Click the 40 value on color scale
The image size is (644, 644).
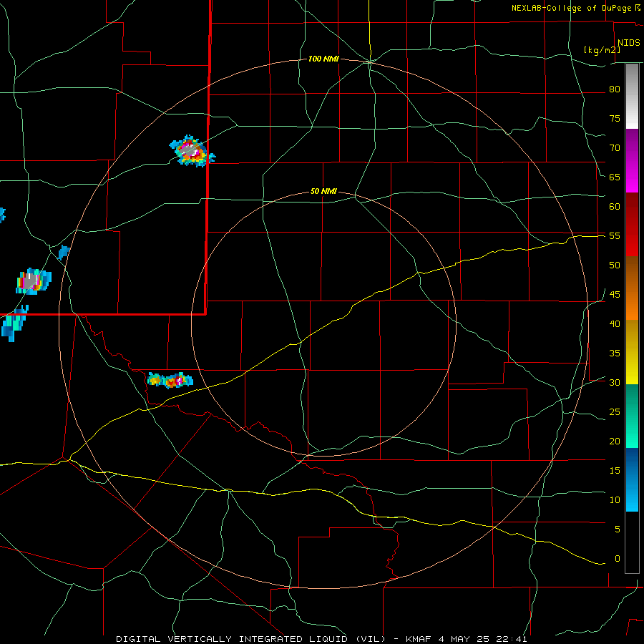click(615, 323)
